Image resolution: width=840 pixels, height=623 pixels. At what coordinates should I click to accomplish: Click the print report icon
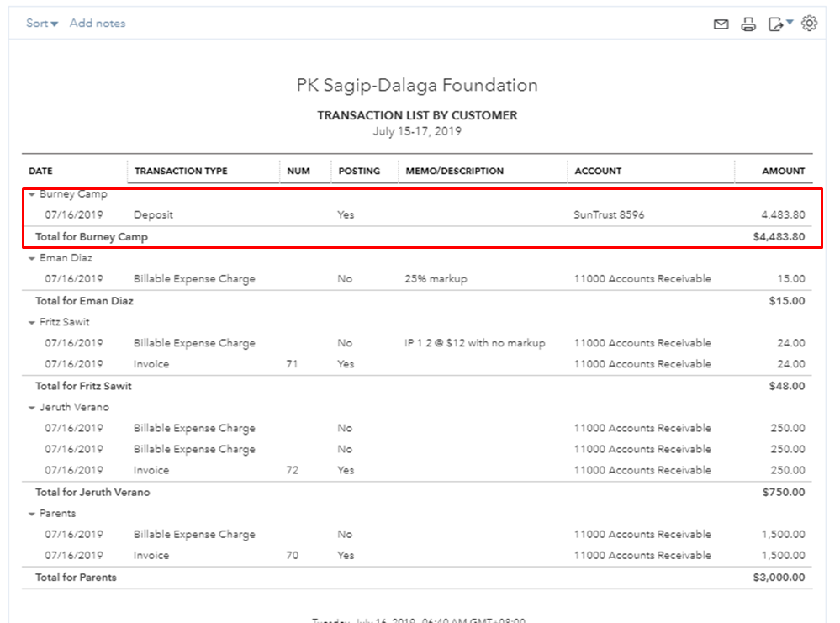[x=748, y=24]
